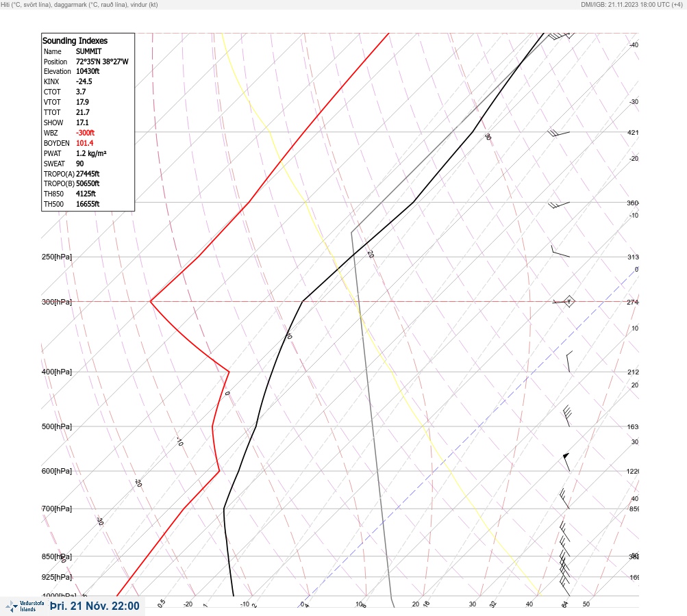
Task: Click the 700[hPa] pressure label
Action: [57, 509]
